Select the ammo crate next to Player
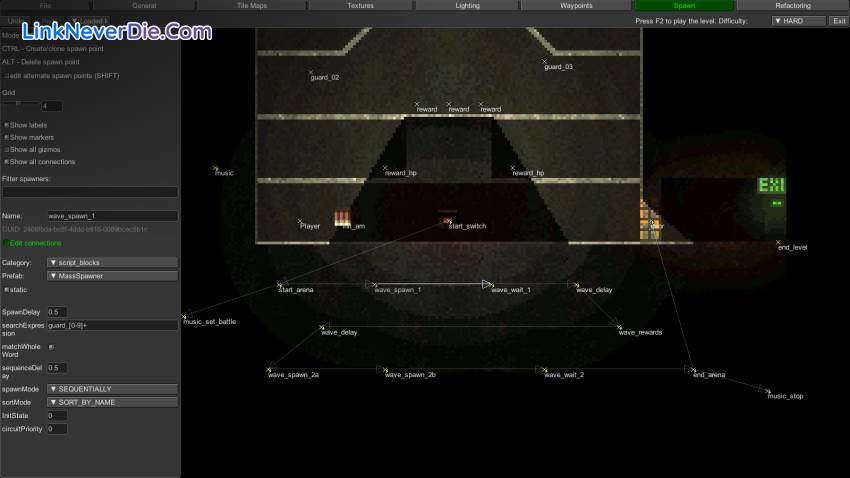The width and height of the screenshot is (850, 478). (x=342, y=218)
